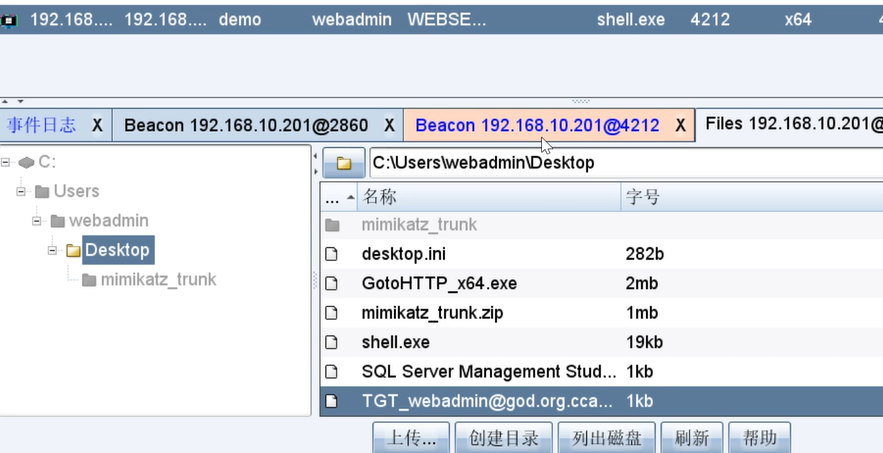
Task: Switch to the Beacon 192.168.10.201@4212 tab
Action: tap(537, 126)
